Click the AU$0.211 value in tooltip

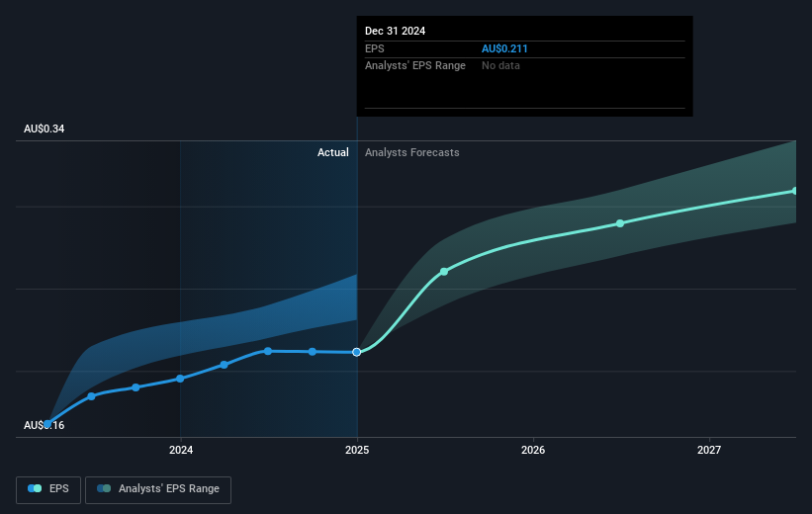(504, 48)
